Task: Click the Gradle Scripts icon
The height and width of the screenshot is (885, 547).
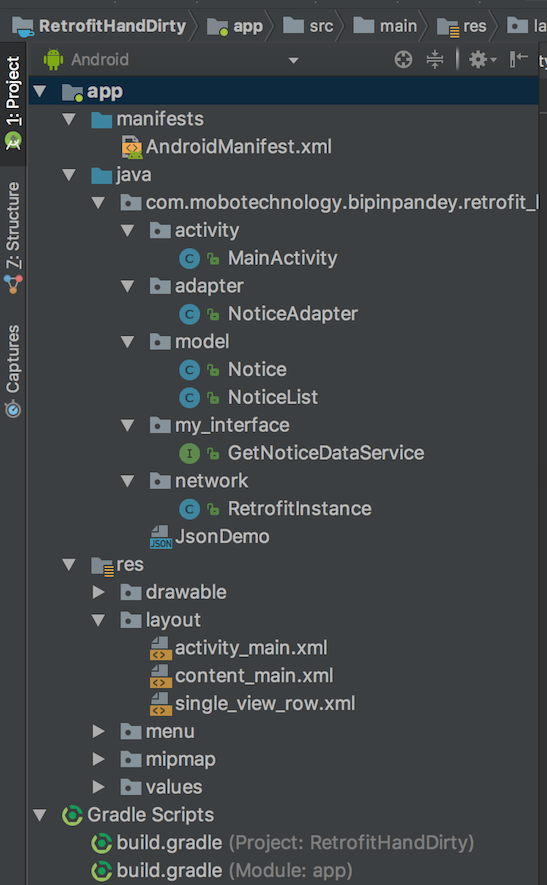Action: click(x=72, y=815)
